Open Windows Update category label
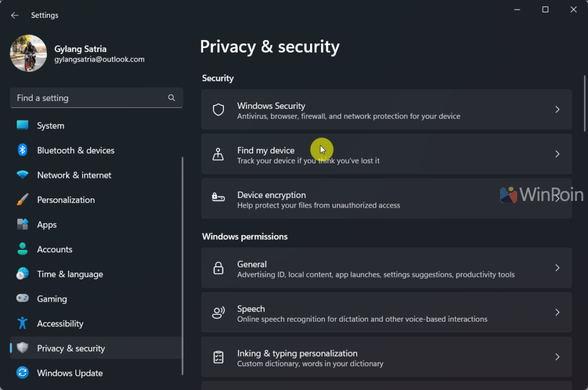The width and height of the screenshot is (588, 390). pyautogui.click(x=70, y=373)
